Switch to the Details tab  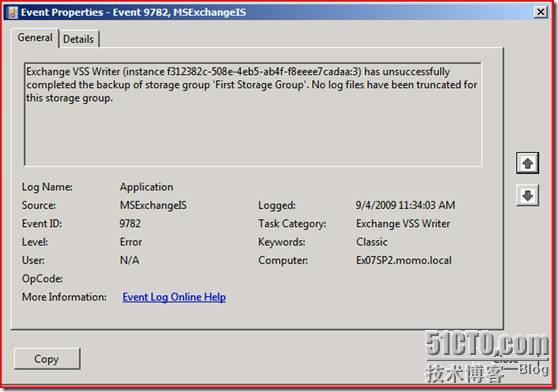78,39
